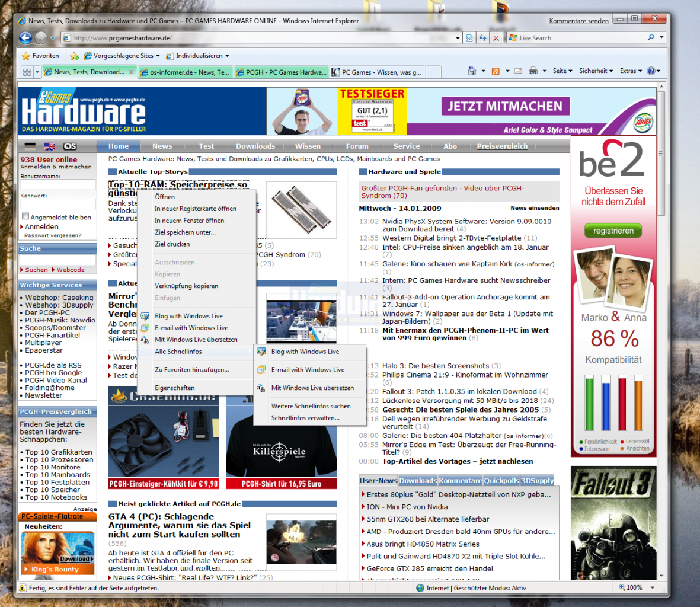The height and width of the screenshot is (607, 700).
Task: Click the Kennwort password field
Action: click(x=58, y=204)
